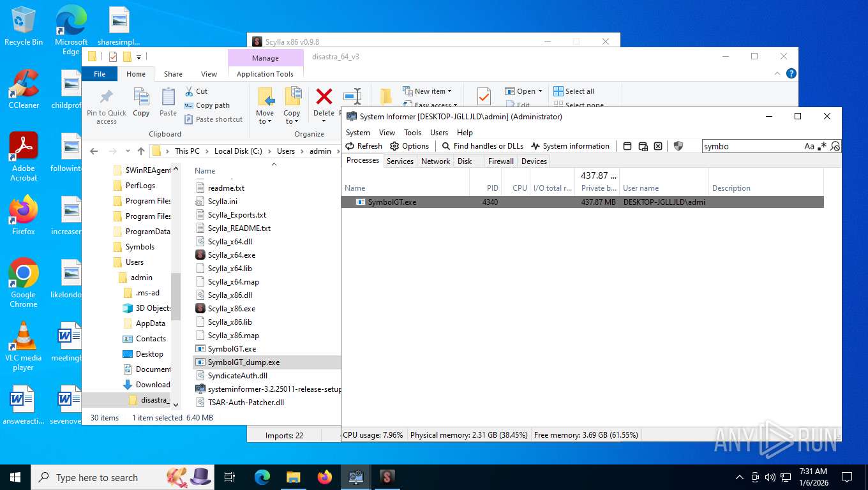
Task: Select Scylla_x64.exe file in Explorer
Action: [231, 255]
